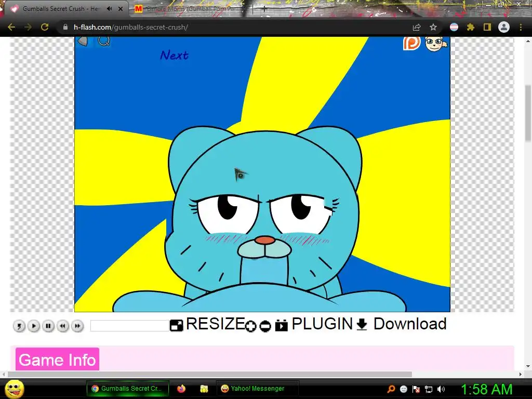Click the PLUGIN link
This screenshot has height=399, width=532.
(322, 324)
